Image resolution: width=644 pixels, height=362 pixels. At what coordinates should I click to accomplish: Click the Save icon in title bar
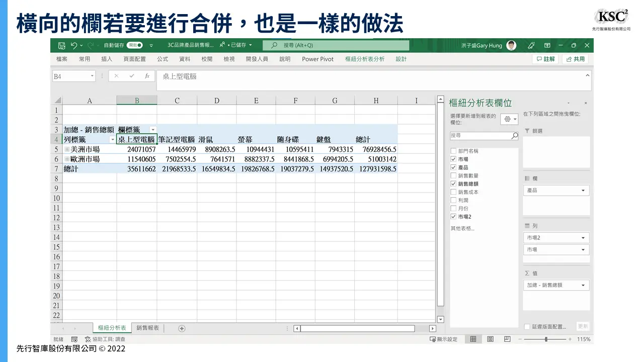(x=61, y=45)
